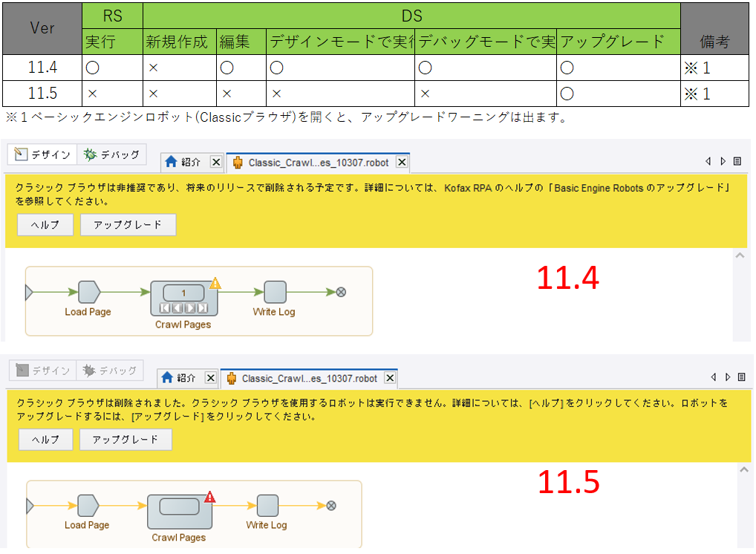
Task: Select Load Page step in 11.5 robot
Action: (88, 505)
